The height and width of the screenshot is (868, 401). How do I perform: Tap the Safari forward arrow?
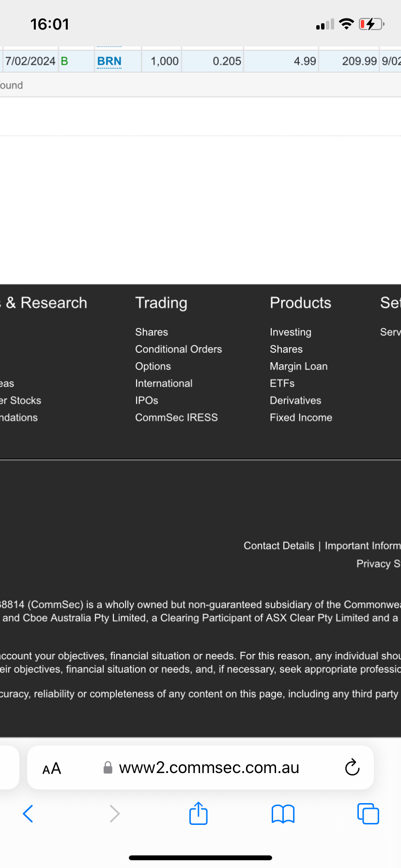[114, 814]
